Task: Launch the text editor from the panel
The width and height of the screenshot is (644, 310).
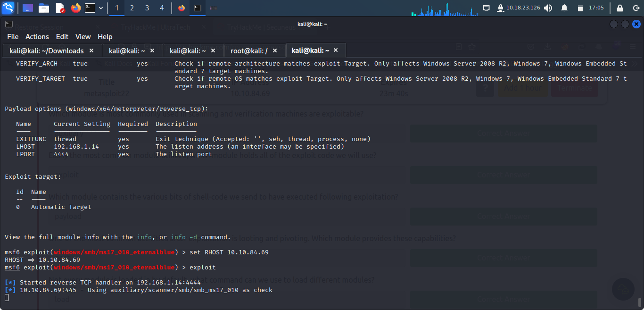Action: pyautogui.click(x=60, y=8)
